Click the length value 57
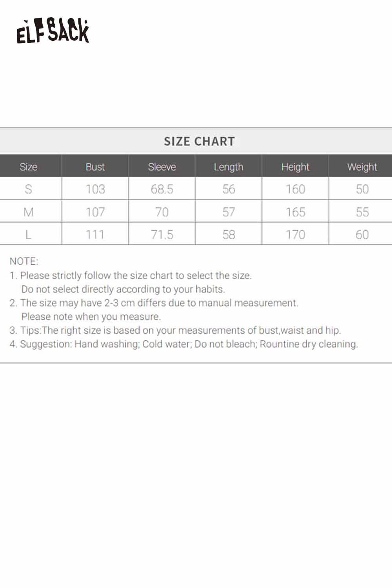The width and height of the screenshot is (392, 588). 229,212
